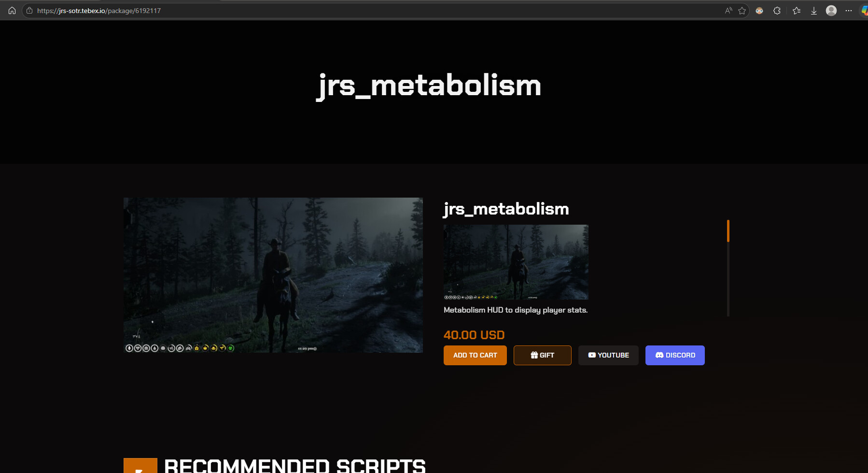The height and width of the screenshot is (473, 868).
Task: Open the small screenshot thumbnail in description
Action: [516, 262]
